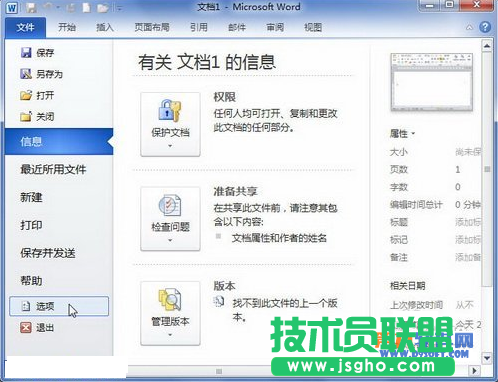Click the Open folder icon in quick access toolbar
Viewport: 498px width, 382px height.
click(x=103, y=8)
